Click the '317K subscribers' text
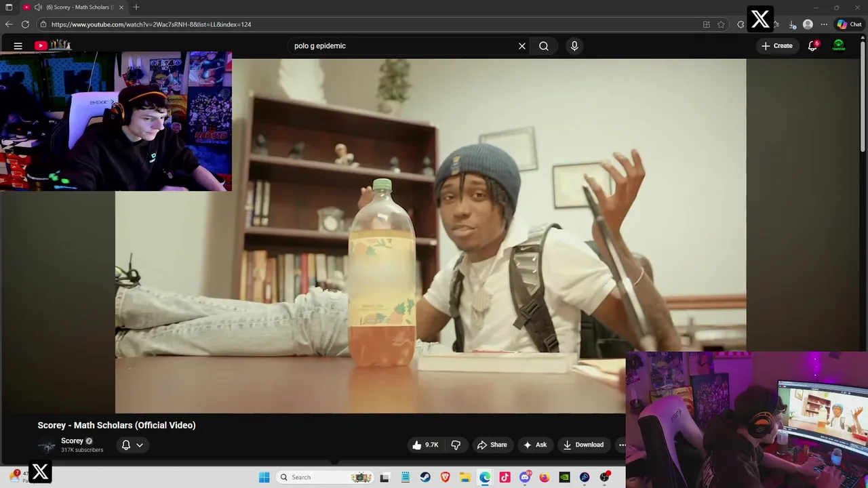The height and width of the screenshot is (488, 868). 82,450
